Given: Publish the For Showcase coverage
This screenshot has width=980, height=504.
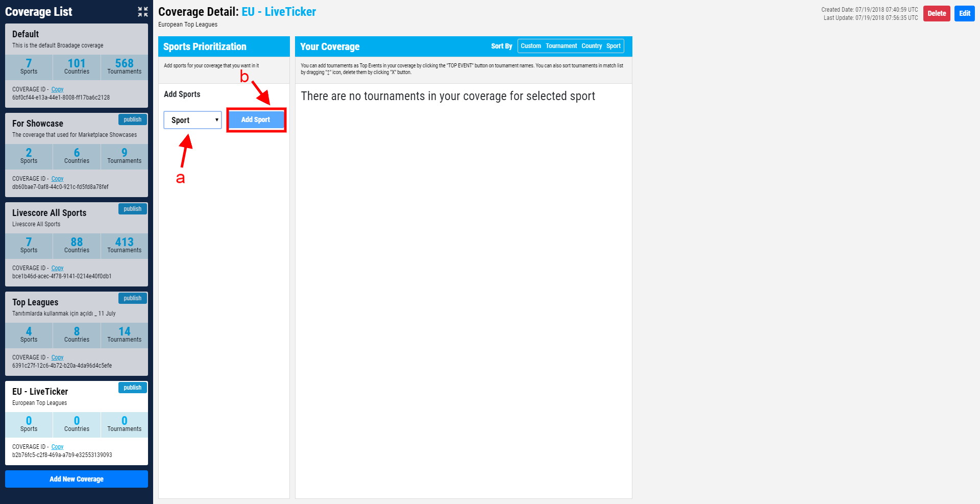Looking at the screenshot, I should (x=133, y=119).
